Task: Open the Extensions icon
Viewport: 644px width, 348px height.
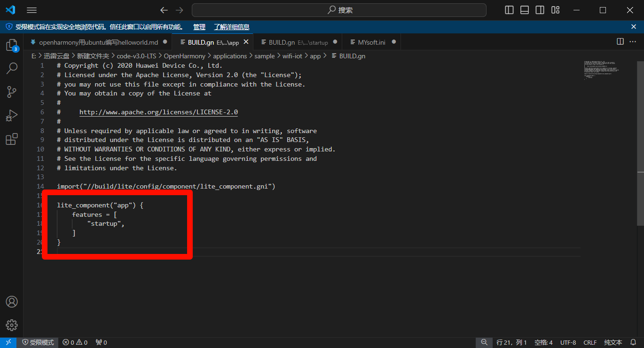Action: (11, 139)
